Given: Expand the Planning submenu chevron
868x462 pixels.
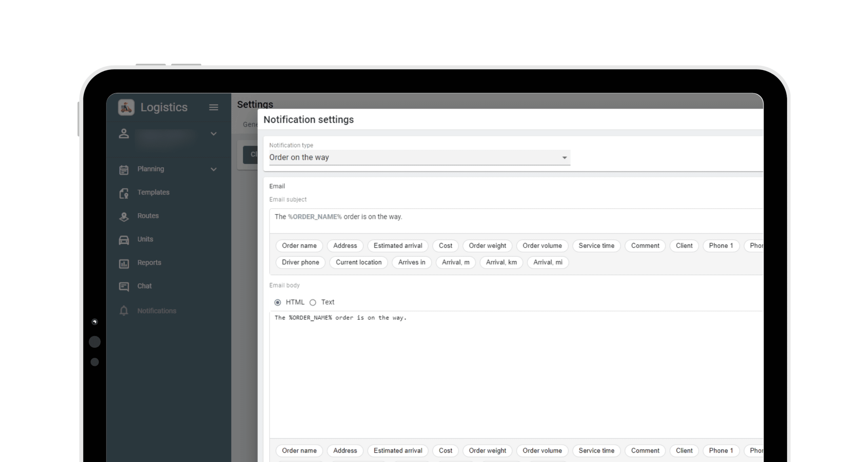Looking at the screenshot, I should click(x=213, y=169).
